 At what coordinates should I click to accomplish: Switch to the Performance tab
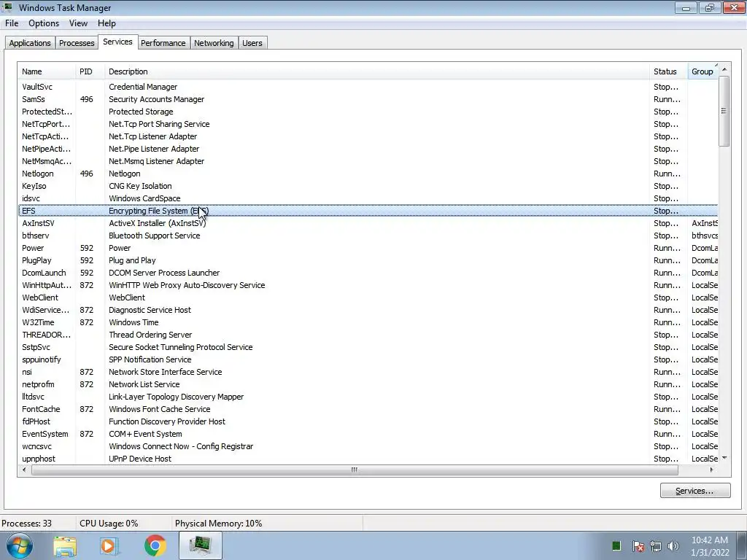tap(163, 43)
